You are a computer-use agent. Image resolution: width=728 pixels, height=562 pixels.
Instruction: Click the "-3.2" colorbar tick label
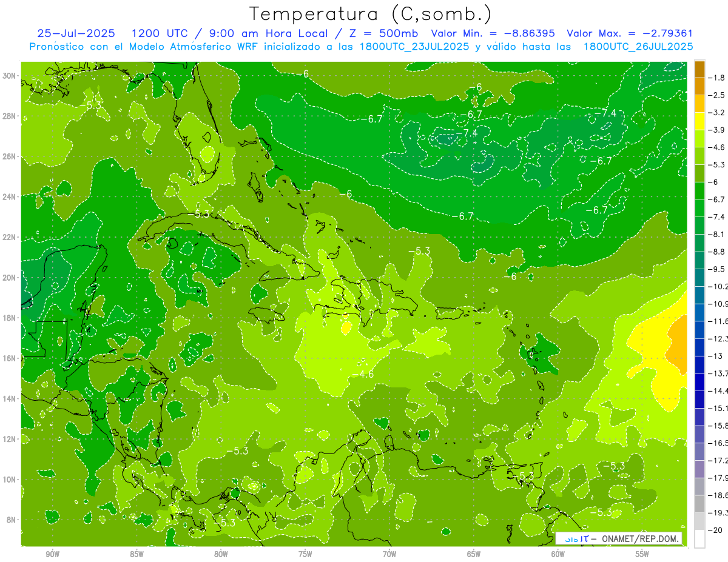pyautogui.click(x=717, y=113)
